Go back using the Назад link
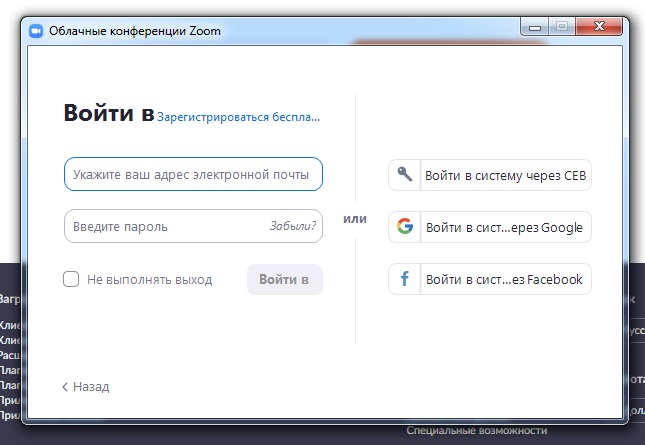Viewport: 645px width, 445px height. tap(91, 387)
